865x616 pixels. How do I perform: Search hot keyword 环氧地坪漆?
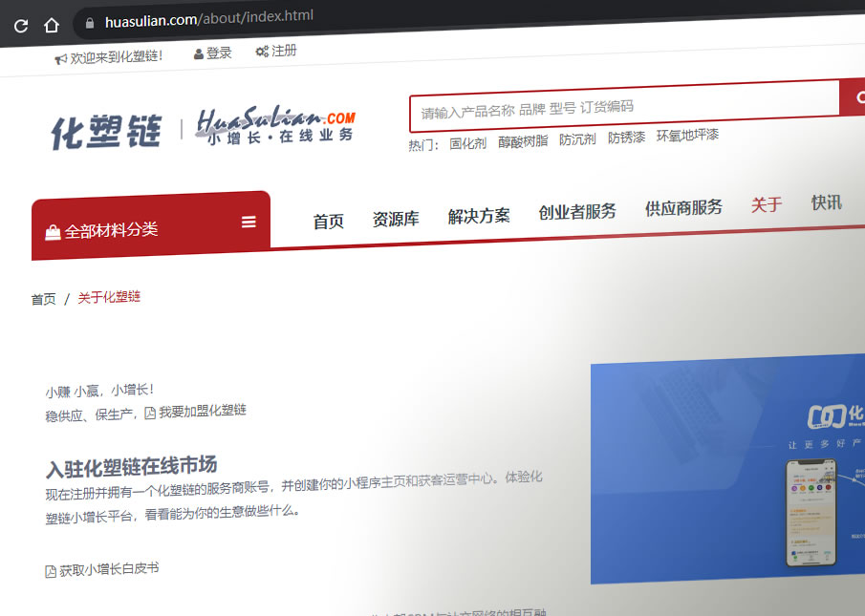pos(687,135)
